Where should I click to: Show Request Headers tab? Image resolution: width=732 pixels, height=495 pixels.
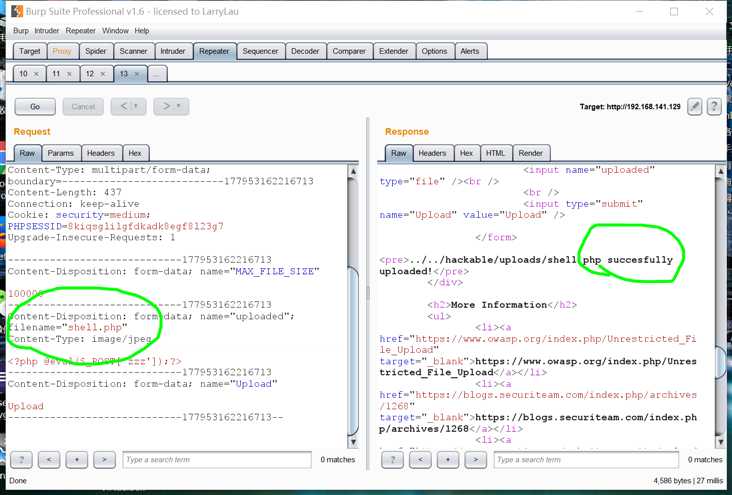tap(101, 153)
